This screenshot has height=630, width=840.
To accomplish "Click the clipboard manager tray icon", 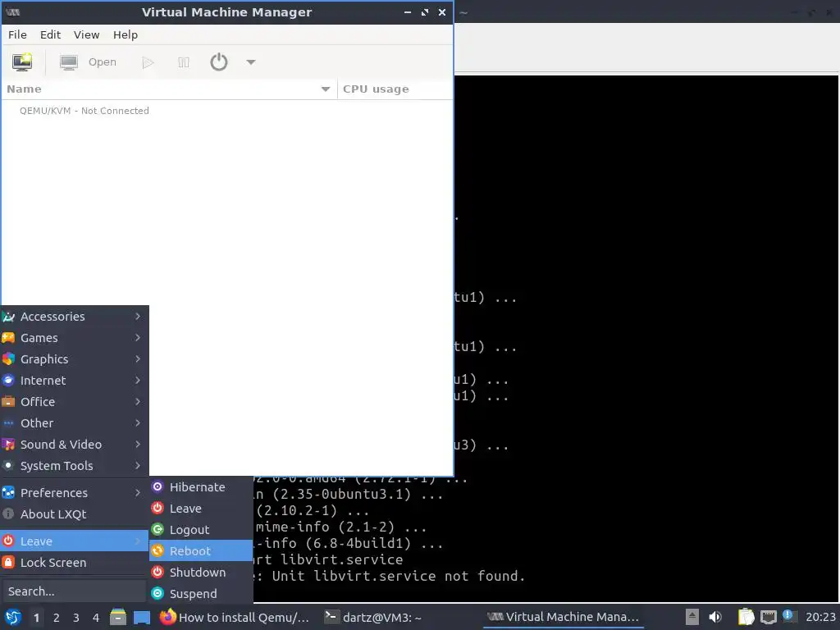I will (x=746, y=617).
